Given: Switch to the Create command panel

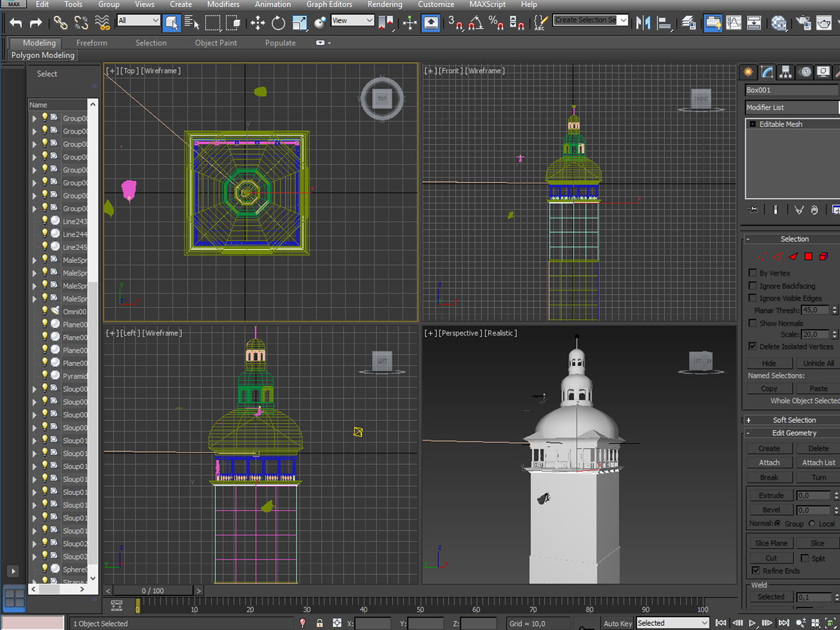Looking at the screenshot, I should point(748,72).
